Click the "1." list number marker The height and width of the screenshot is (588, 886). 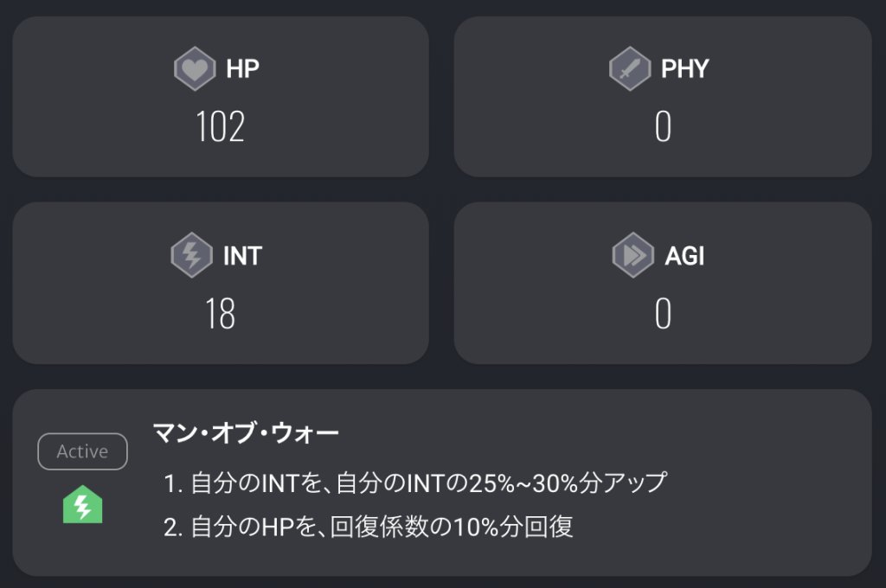pos(171,483)
